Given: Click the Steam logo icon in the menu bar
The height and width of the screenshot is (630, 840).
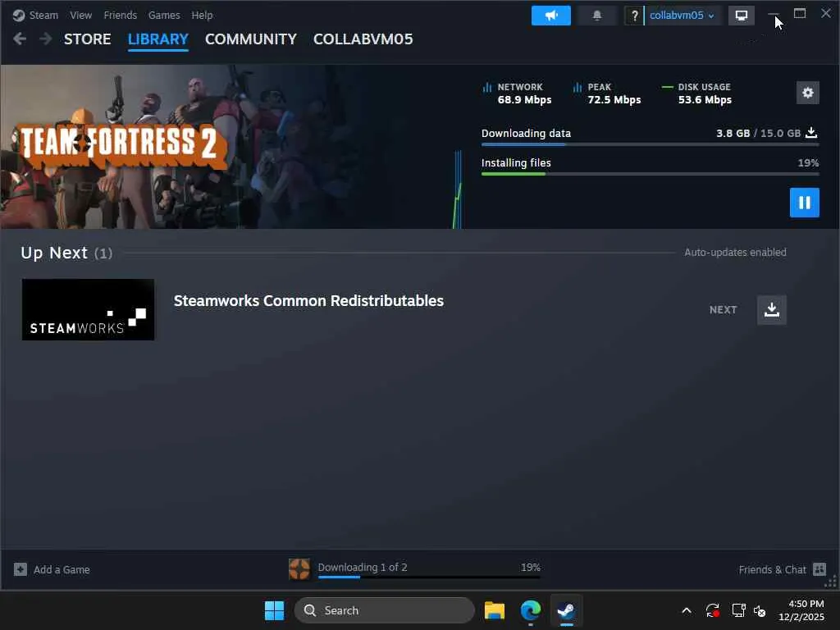Looking at the screenshot, I should point(19,15).
